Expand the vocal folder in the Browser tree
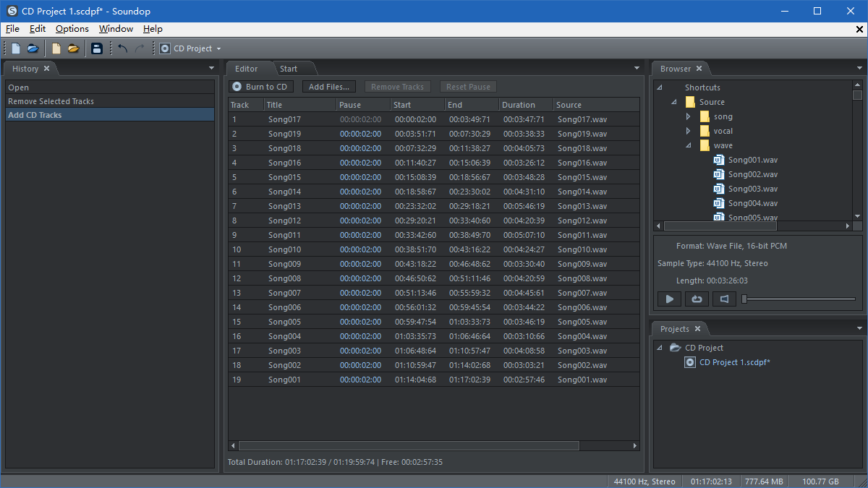The image size is (868, 488). pyautogui.click(x=688, y=131)
